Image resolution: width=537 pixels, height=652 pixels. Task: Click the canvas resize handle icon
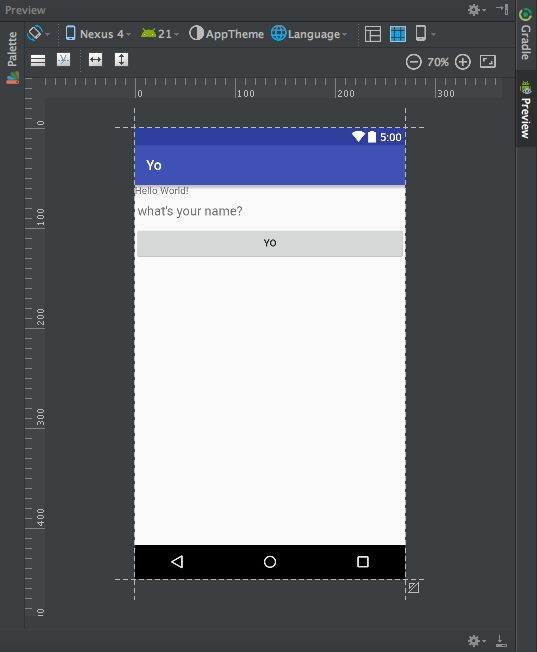coord(413,588)
